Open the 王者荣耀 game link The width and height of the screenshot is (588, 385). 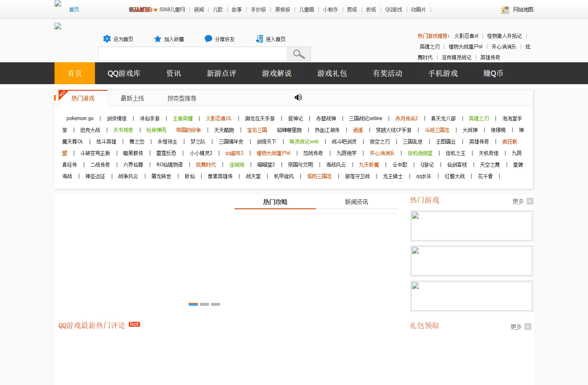pyautogui.click(x=183, y=118)
